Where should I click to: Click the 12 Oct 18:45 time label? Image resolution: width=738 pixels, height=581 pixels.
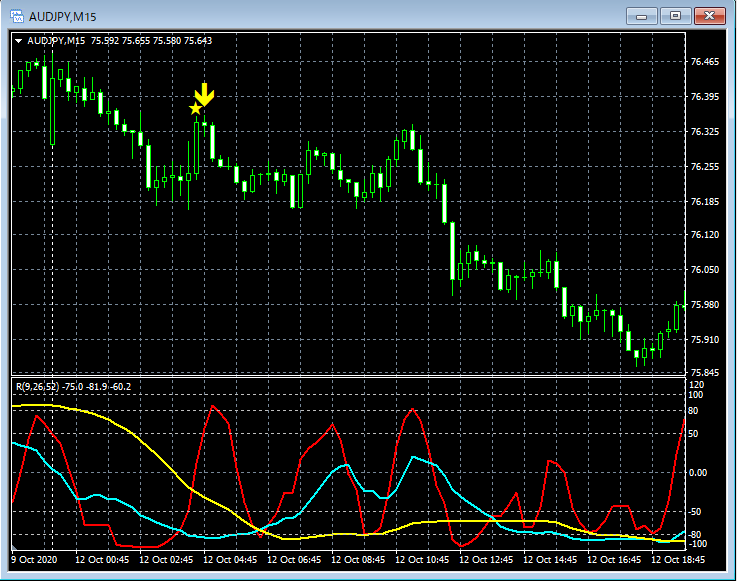click(x=678, y=559)
